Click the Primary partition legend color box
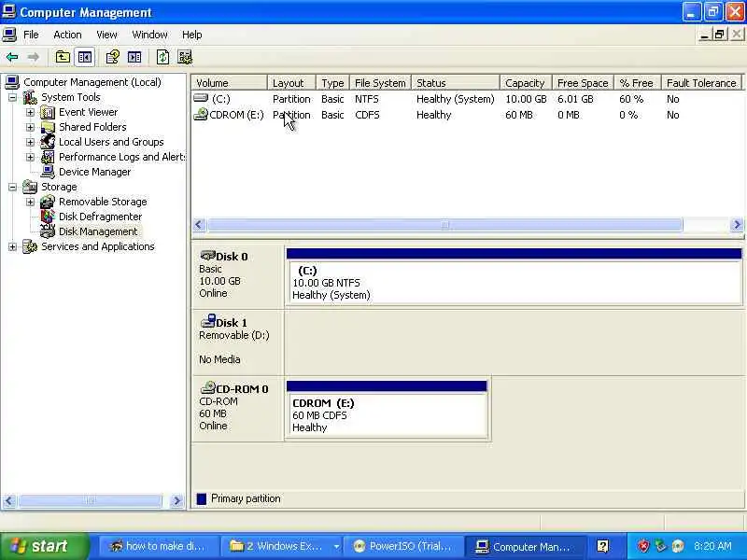 [202, 498]
